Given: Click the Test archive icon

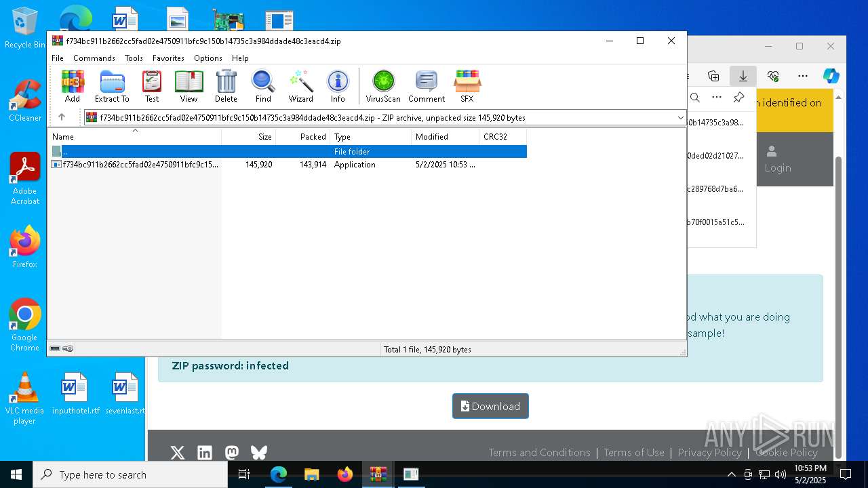Looking at the screenshot, I should (152, 86).
